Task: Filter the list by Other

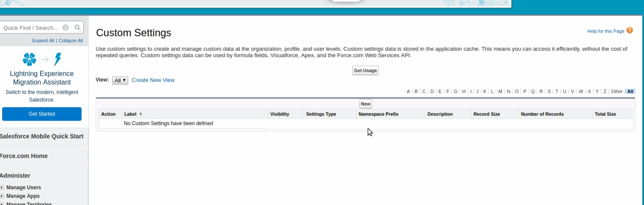Action: coord(617,92)
